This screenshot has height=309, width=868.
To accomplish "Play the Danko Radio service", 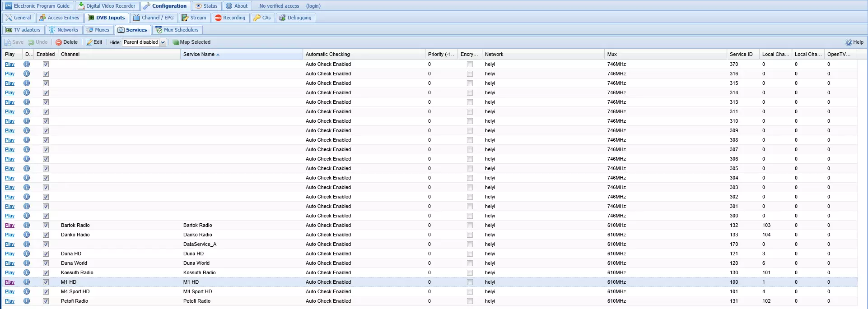I will pyautogui.click(x=9, y=235).
